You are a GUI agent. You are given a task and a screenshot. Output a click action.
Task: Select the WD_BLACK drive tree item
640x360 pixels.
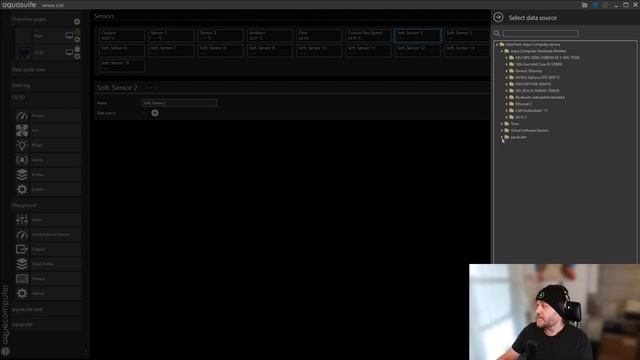[x=537, y=91]
